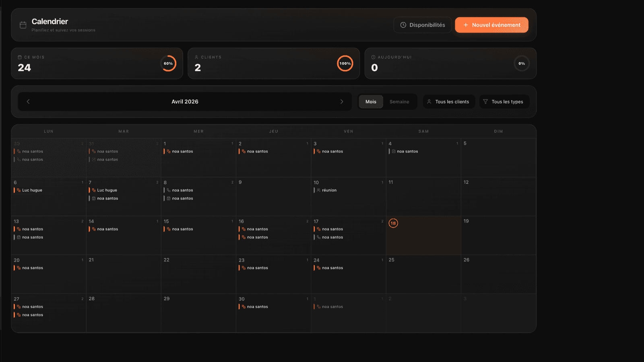Click the plus icon in Nouvel événement
This screenshot has width=644, height=362.
465,25
